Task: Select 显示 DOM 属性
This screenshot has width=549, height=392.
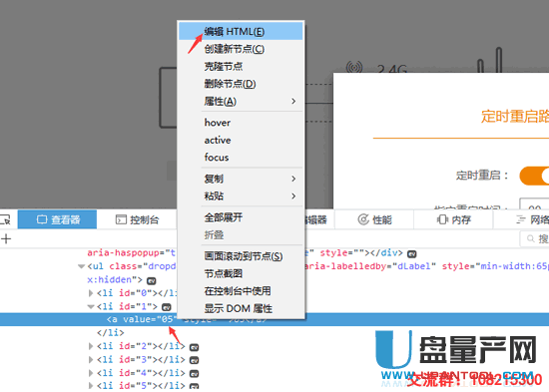Action: coord(241,308)
